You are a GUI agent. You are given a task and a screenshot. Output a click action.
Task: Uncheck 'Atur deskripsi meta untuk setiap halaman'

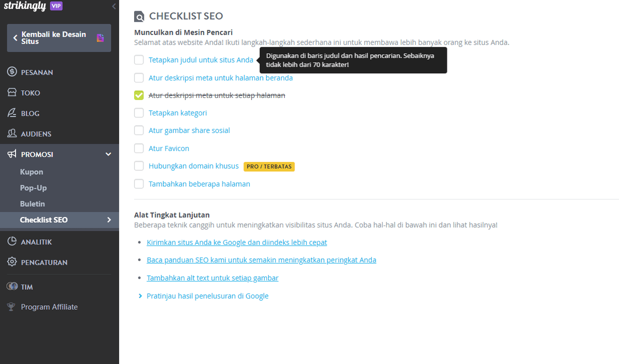click(x=139, y=95)
